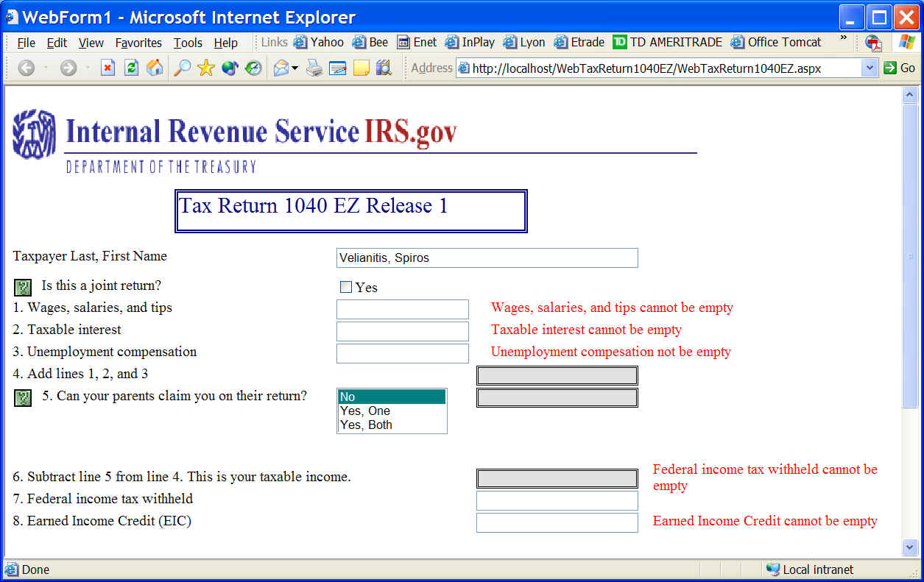Click the scrollbar down arrow
This screenshot has height=582, width=924.
pyautogui.click(x=910, y=547)
